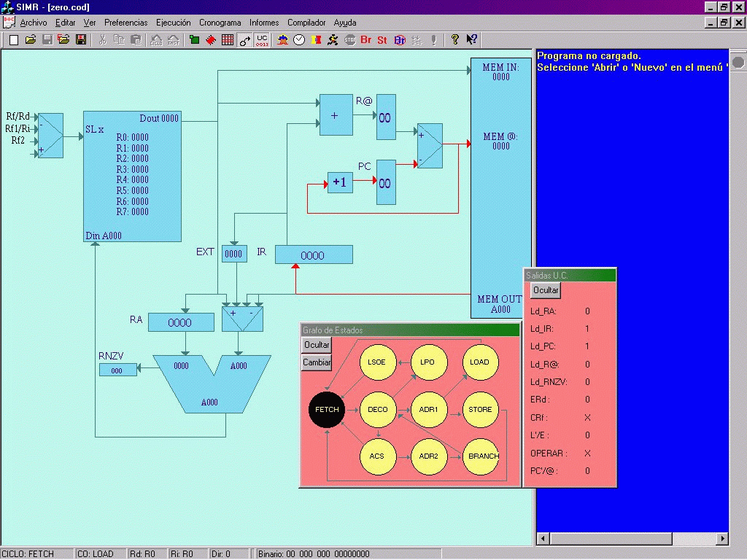
Task: Open the Compilador menu
Action: [306, 23]
